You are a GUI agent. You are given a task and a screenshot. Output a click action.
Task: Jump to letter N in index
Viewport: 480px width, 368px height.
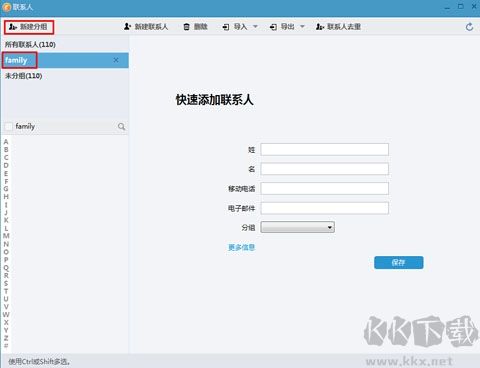click(x=6, y=244)
